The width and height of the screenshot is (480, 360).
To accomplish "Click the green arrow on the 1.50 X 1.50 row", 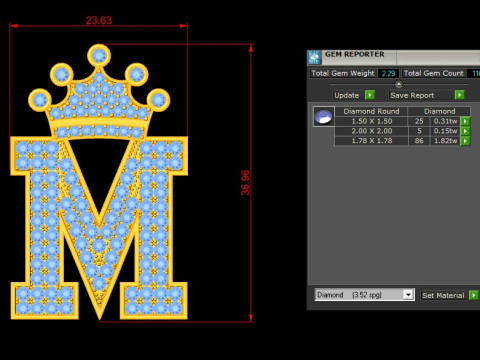I will (x=465, y=121).
